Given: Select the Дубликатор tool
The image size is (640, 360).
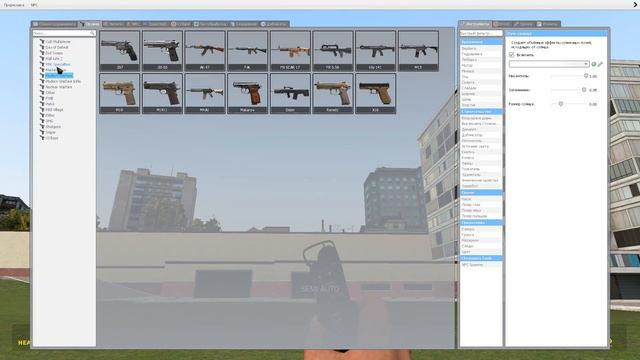Looking at the screenshot, I should pos(481,135).
